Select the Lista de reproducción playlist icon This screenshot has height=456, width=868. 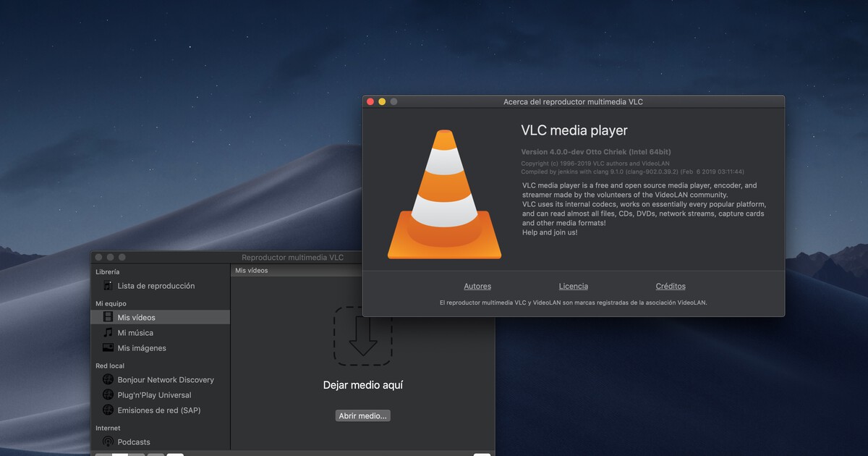[x=108, y=286]
